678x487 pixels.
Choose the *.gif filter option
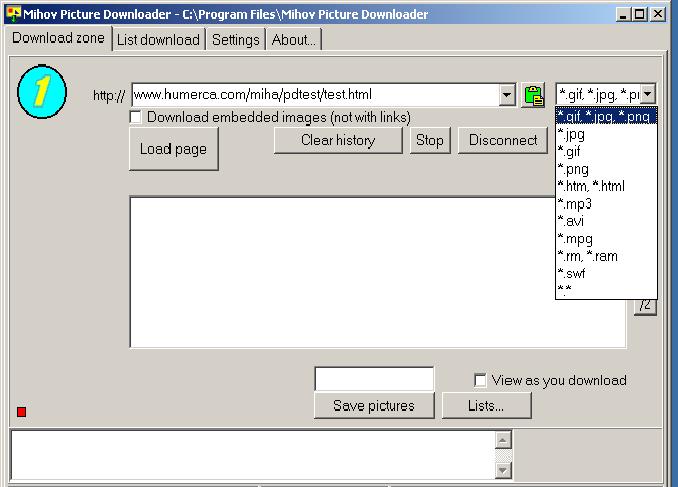pos(606,151)
